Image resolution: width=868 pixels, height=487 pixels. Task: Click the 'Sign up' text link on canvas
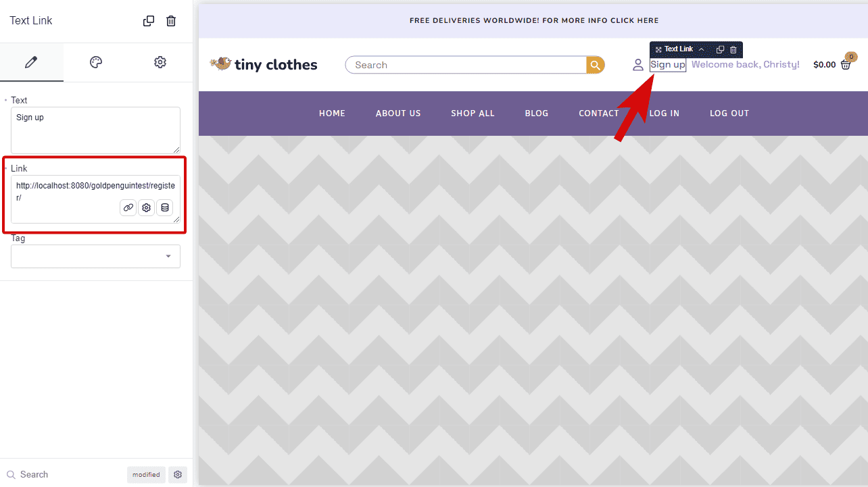tap(668, 65)
